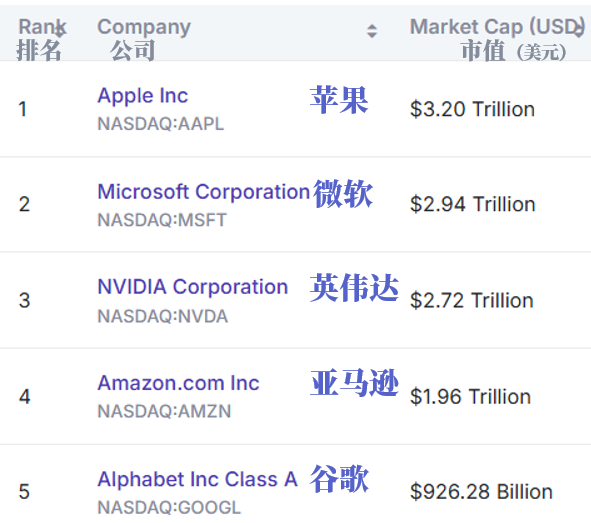Image resolution: width=591 pixels, height=523 pixels.
Task: Click the 苹果 Chinese label
Action: (x=338, y=100)
